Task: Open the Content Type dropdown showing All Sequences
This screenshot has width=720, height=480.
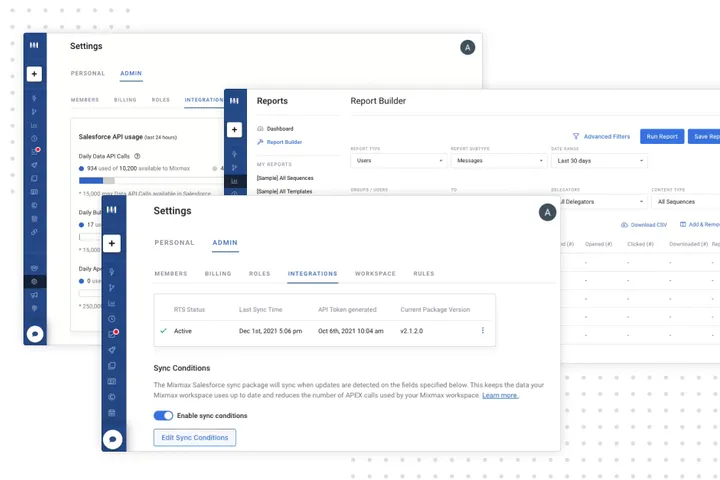Action: click(x=686, y=202)
